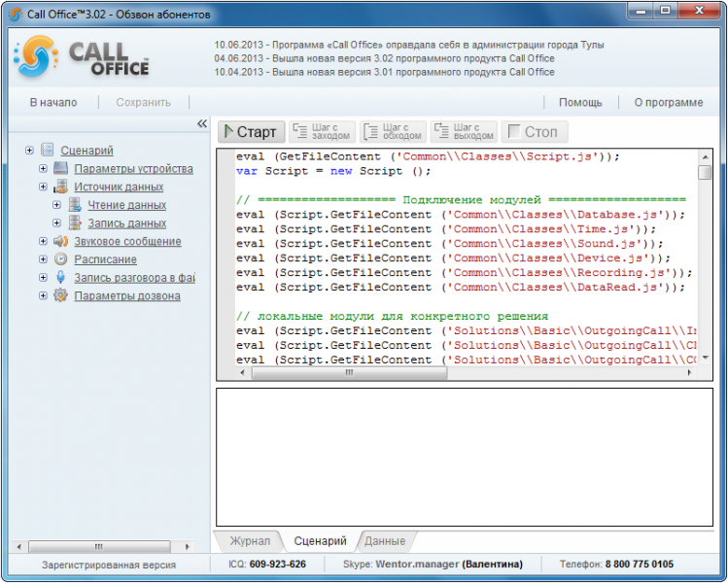Click the Call Office logo
This screenshot has height=583, width=728.
click(82, 57)
